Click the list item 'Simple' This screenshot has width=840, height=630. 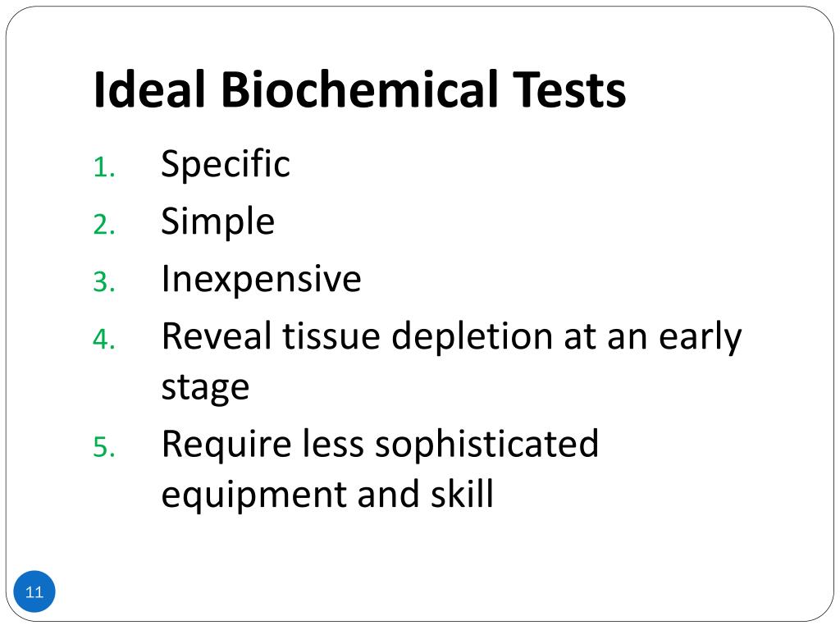click(x=217, y=221)
